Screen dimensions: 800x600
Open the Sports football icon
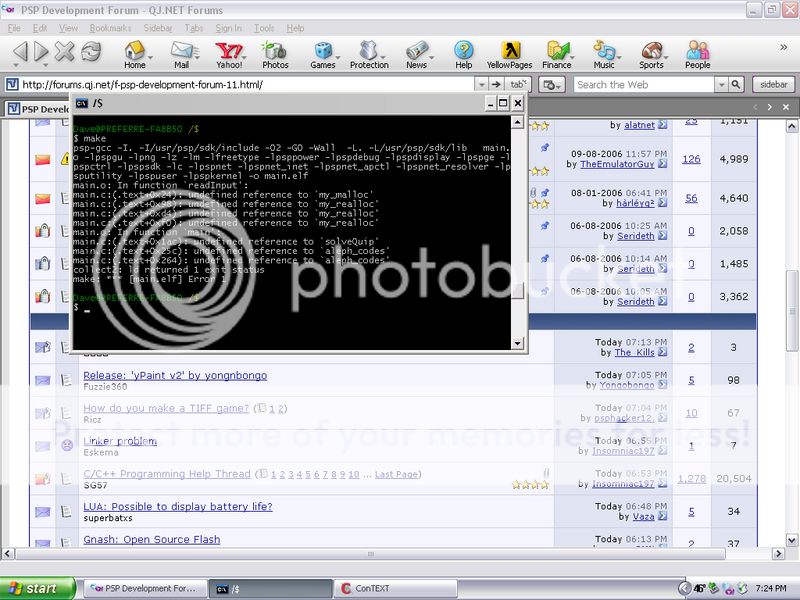(652, 52)
